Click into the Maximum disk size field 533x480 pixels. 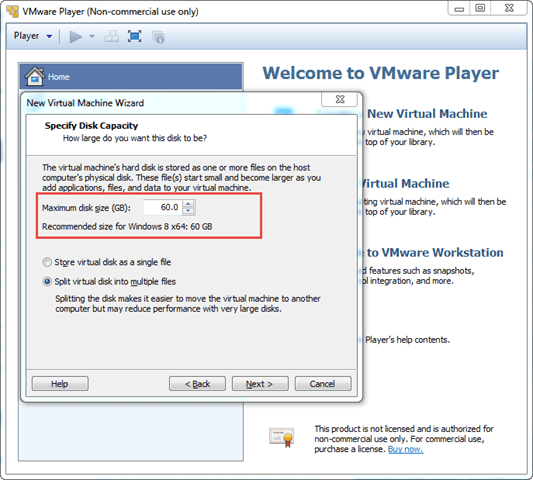pos(162,207)
